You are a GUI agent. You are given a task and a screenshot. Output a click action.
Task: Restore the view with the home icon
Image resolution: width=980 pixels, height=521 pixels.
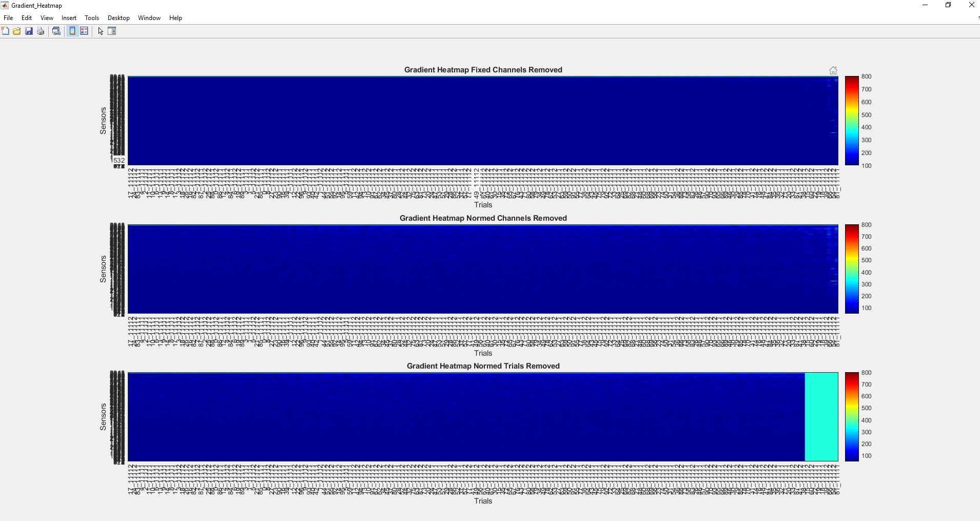click(833, 70)
